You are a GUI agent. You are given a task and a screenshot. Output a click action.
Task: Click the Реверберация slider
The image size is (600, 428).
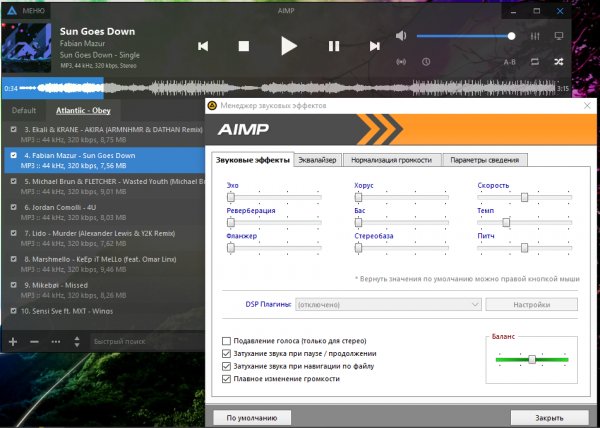click(x=274, y=222)
